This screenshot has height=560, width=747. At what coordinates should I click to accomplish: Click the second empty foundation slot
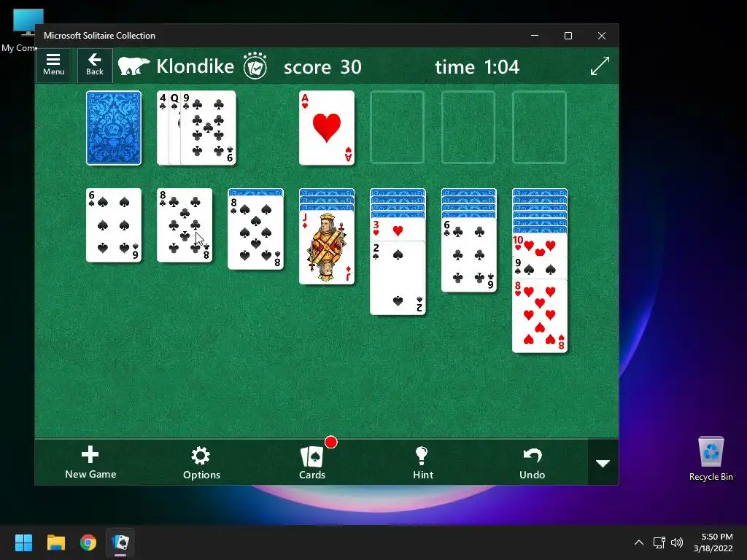point(398,128)
